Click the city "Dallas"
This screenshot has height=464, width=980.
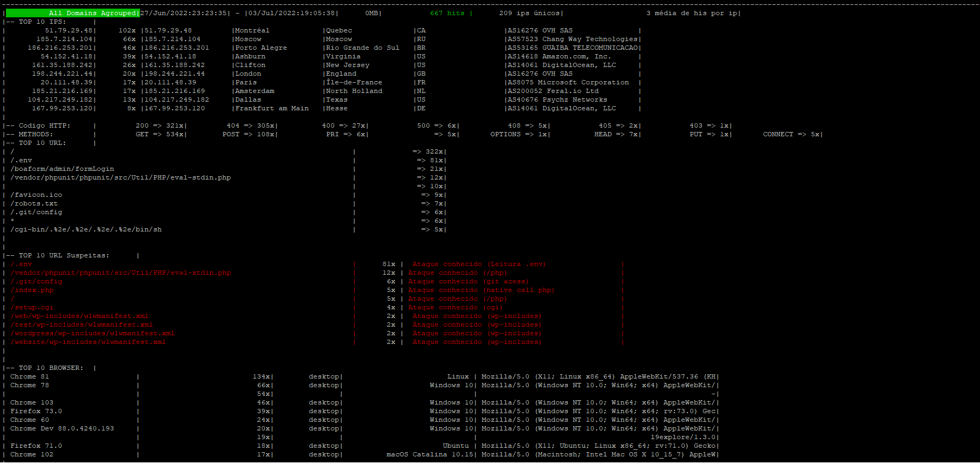pyautogui.click(x=248, y=100)
